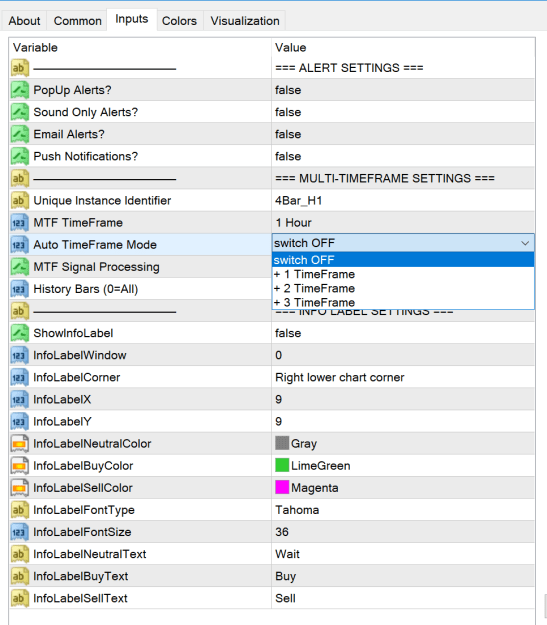Choose '+ 3 TimeFrame' option in list
This screenshot has width=547, height=625.
point(403,302)
